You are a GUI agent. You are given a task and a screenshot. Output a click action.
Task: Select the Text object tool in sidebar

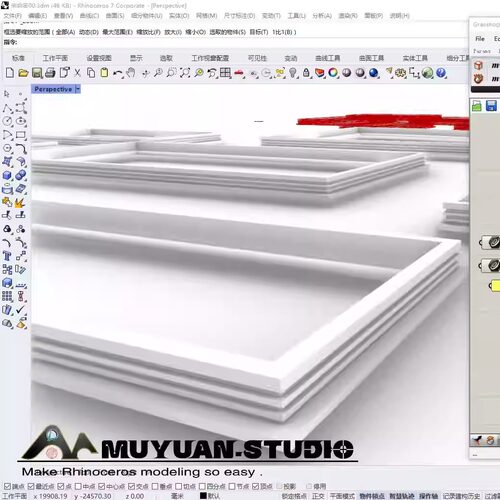click(x=7, y=256)
